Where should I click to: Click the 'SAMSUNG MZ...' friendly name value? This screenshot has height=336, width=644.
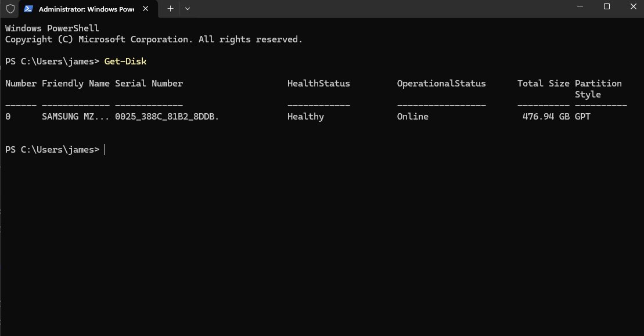(75, 117)
